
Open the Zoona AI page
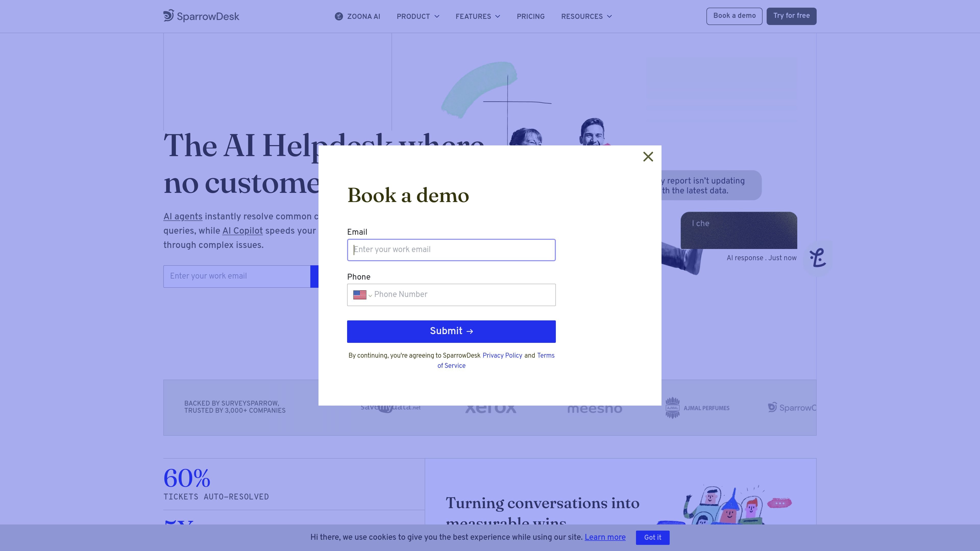click(x=357, y=16)
